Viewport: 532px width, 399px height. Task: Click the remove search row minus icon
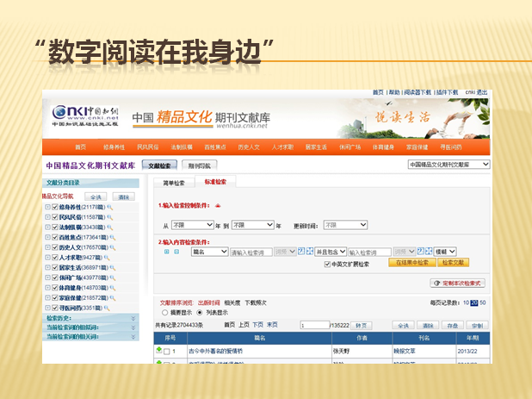pyautogui.click(x=177, y=252)
